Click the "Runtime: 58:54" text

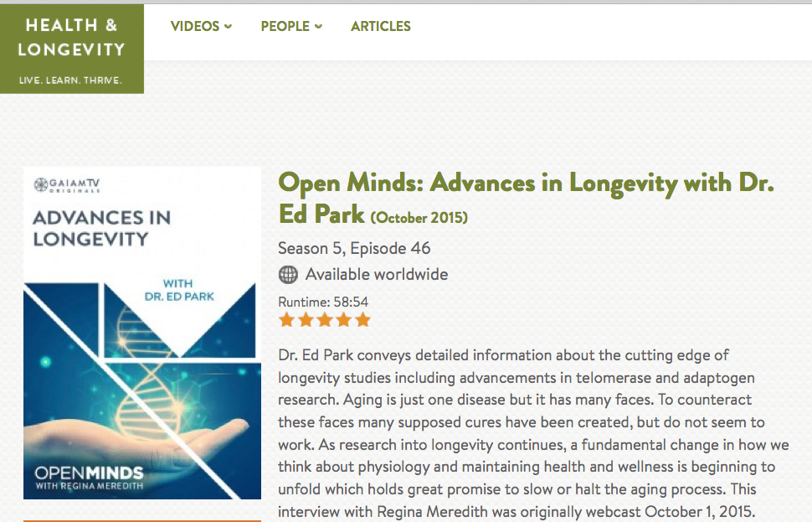point(323,302)
